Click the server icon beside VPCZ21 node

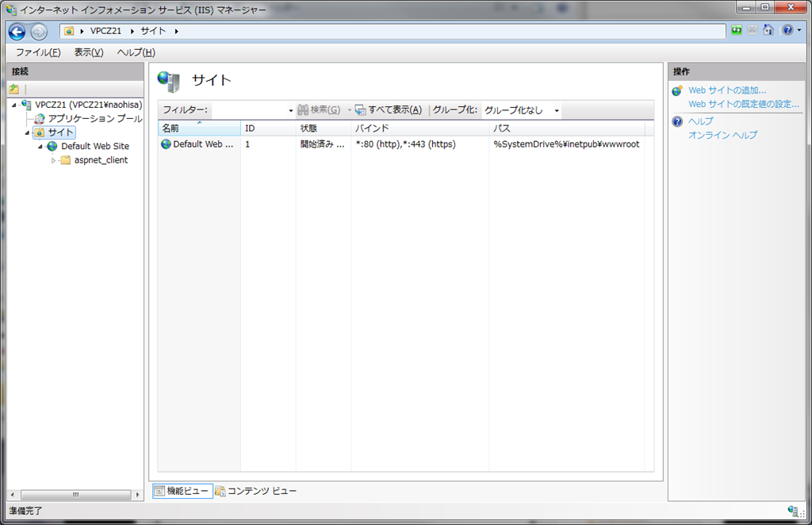[26, 105]
